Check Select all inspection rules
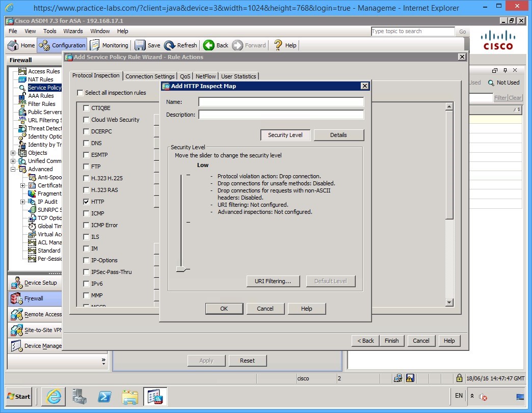532x413 pixels. pos(80,93)
